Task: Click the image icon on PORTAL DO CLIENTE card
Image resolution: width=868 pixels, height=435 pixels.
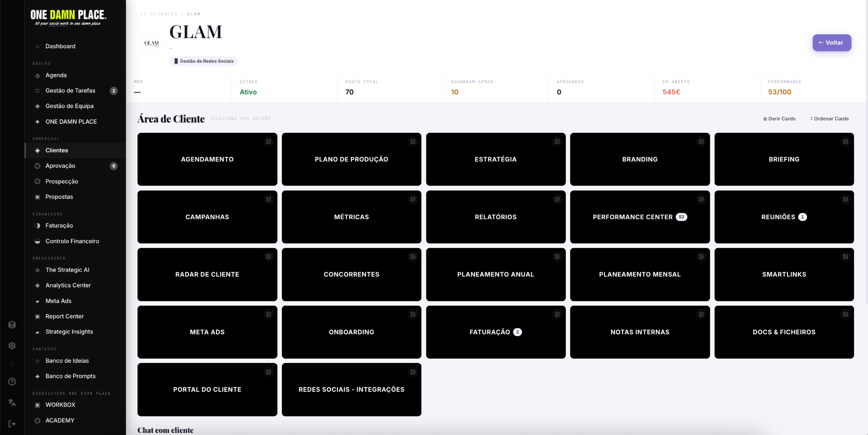Action: (x=269, y=372)
